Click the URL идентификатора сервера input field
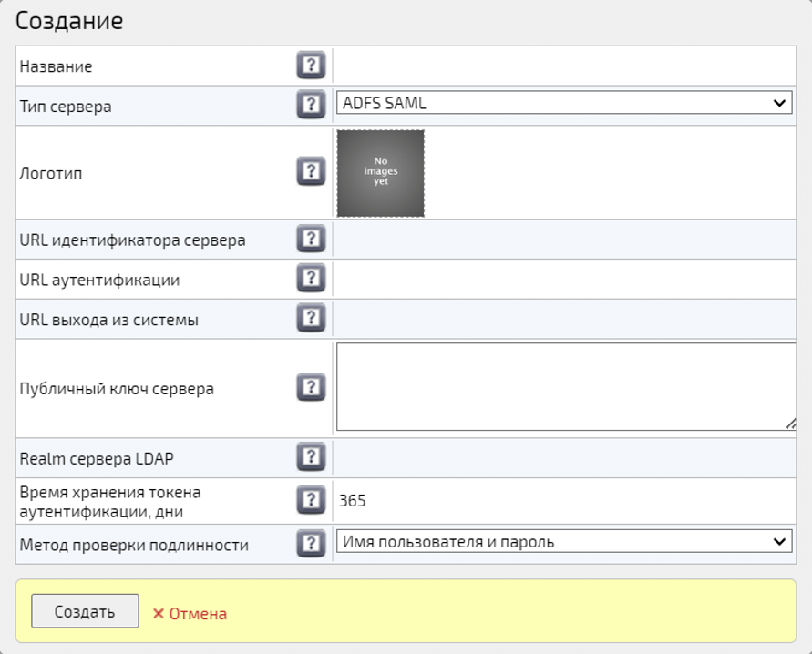 [563, 240]
